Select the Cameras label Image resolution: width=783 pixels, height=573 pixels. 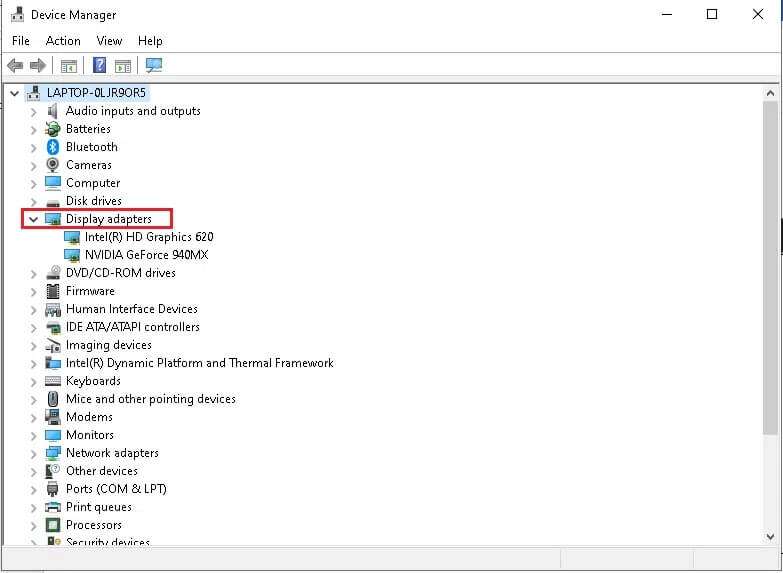click(88, 165)
